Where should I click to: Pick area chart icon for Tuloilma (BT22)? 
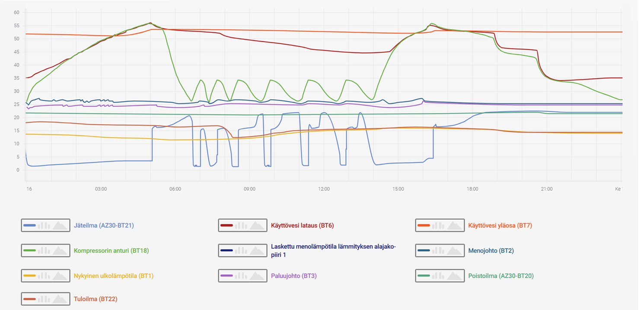coord(60,299)
